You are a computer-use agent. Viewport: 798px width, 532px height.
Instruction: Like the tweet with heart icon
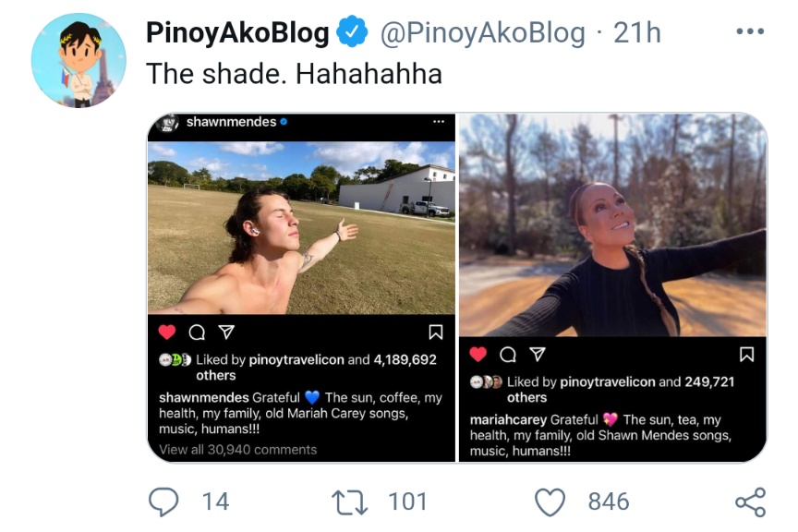click(550, 502)
